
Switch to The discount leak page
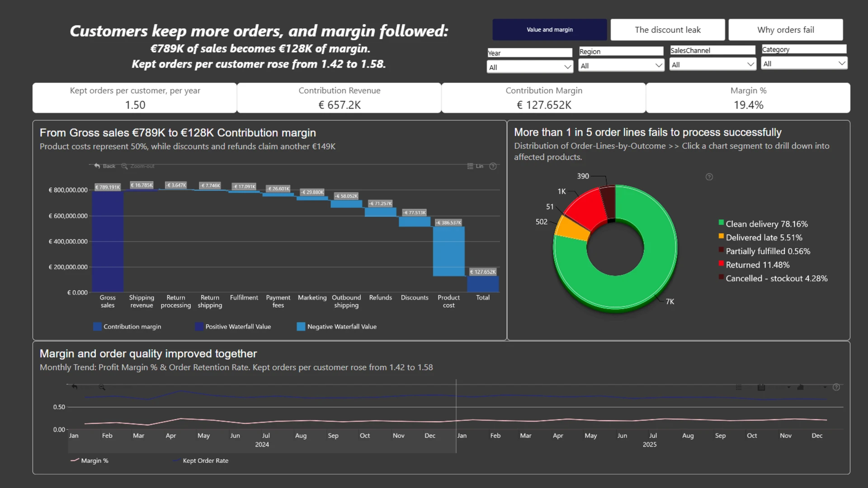pos(668,30)
